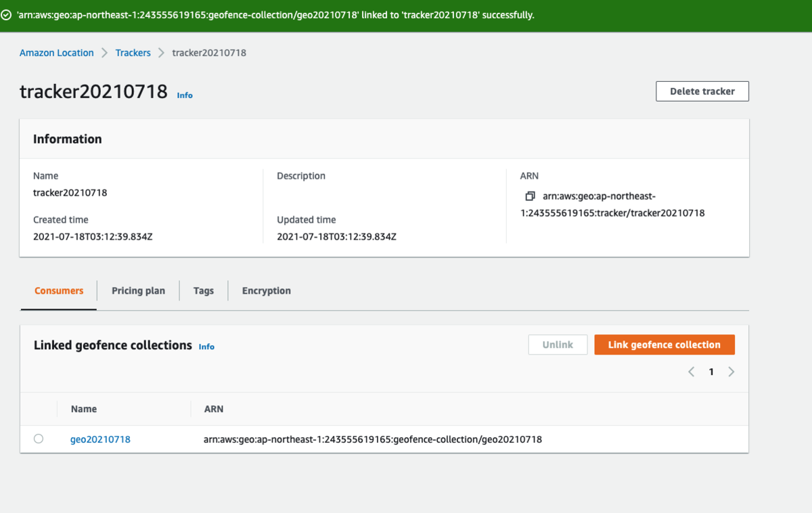The image size is (812, 513).
Task: Go to next page of linked collections
Action: (x=731, y=372)
